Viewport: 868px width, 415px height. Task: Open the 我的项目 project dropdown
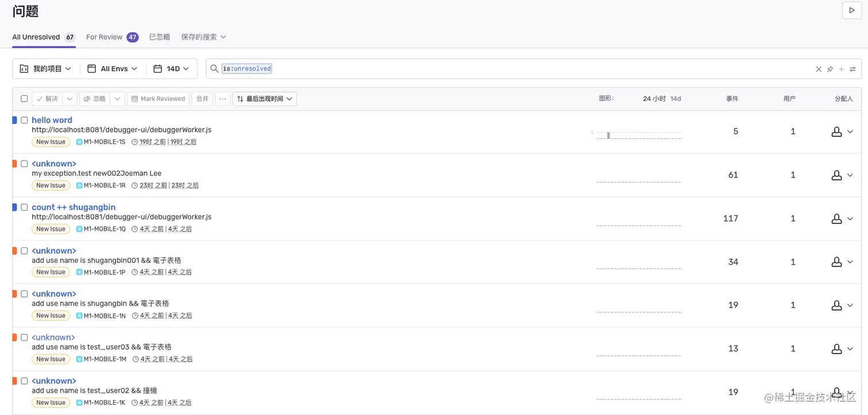(x=46, y=69)
